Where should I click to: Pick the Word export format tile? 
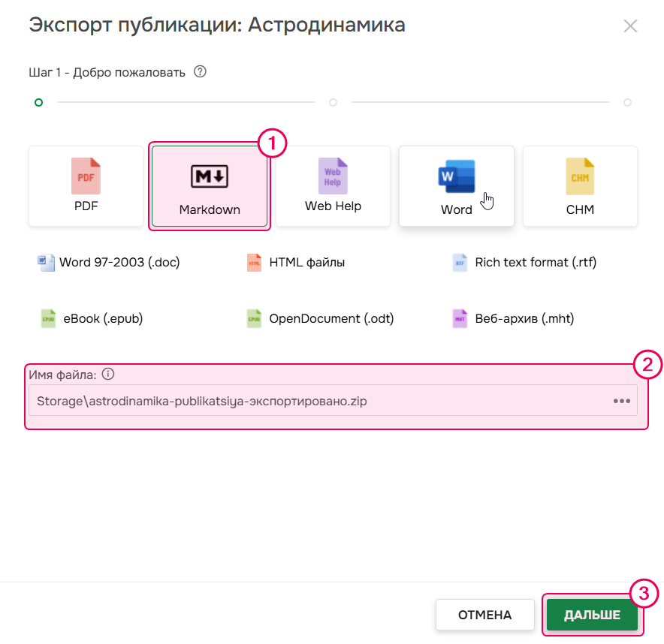pos(457,186)
